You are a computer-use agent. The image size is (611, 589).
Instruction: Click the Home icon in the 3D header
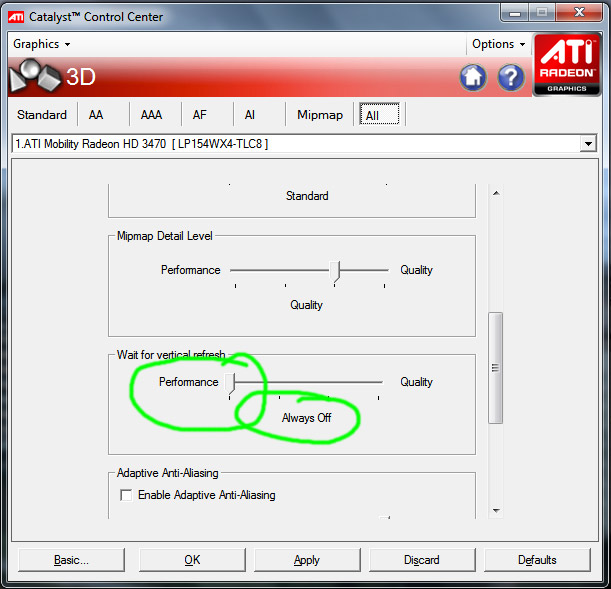[x=473, y=77]
